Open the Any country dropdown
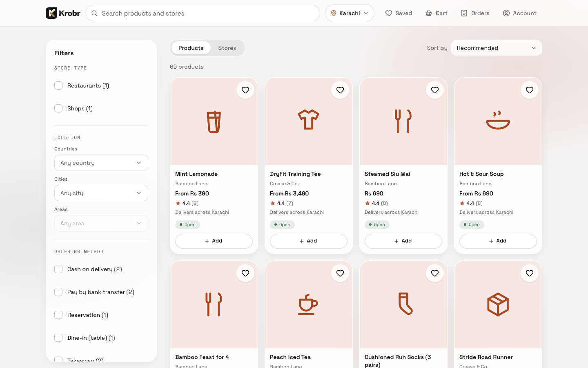The image size is (588, 368). pos(101,163)
